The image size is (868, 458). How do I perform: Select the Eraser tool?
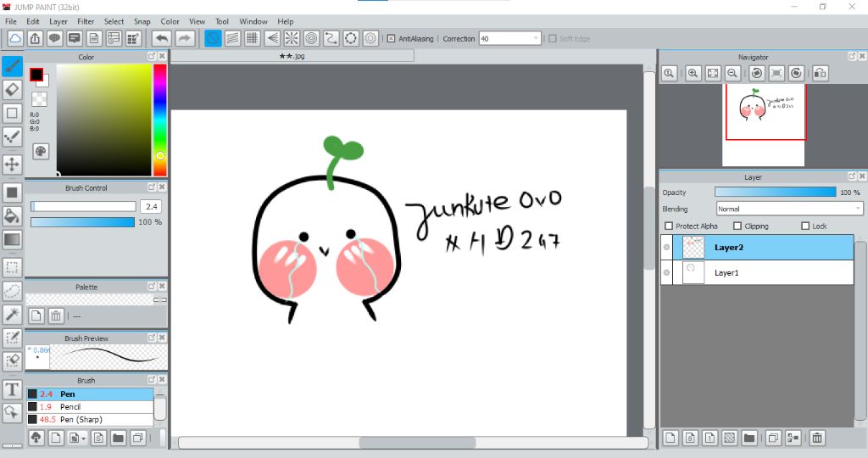(12, 89)
